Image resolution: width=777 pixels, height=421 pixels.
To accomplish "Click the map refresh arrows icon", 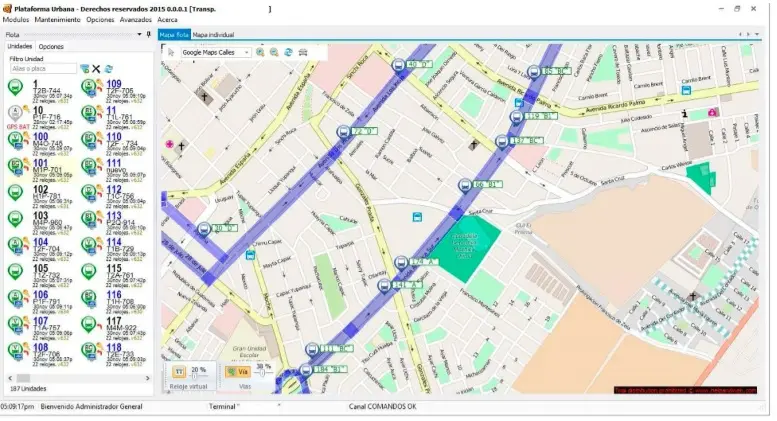I will point(288,53).
